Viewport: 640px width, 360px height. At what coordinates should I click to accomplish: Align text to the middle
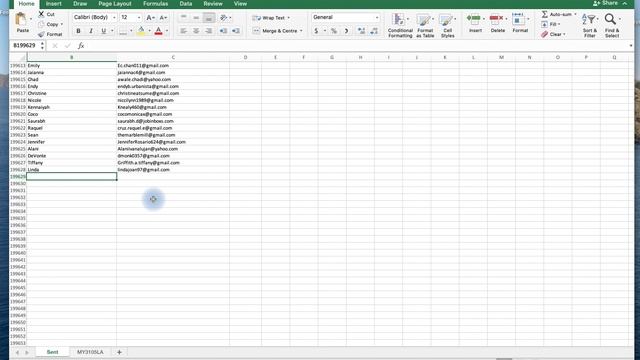196,18
